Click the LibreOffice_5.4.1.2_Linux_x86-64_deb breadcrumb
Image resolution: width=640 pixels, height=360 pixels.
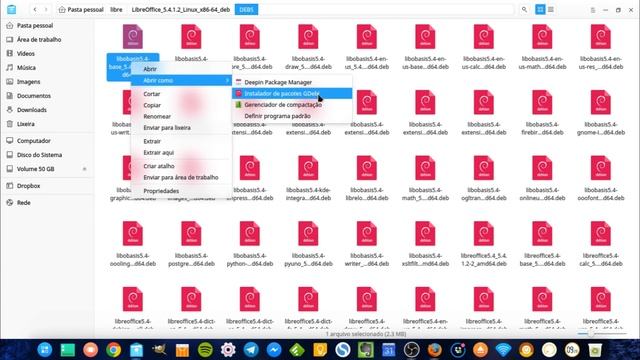(x=180, y=9)
